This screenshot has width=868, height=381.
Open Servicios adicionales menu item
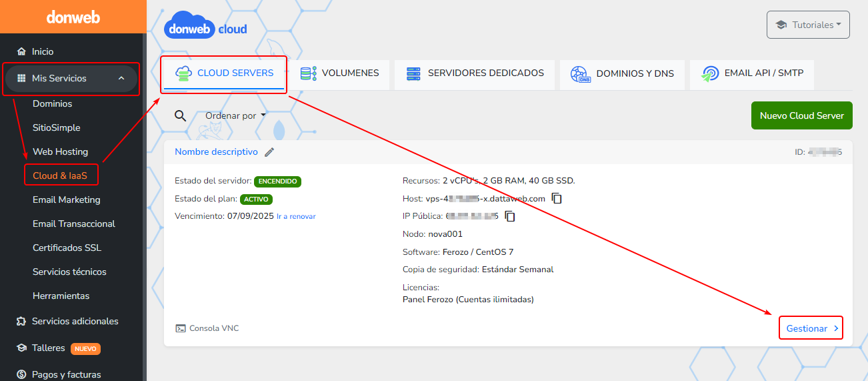click(75, 321)
